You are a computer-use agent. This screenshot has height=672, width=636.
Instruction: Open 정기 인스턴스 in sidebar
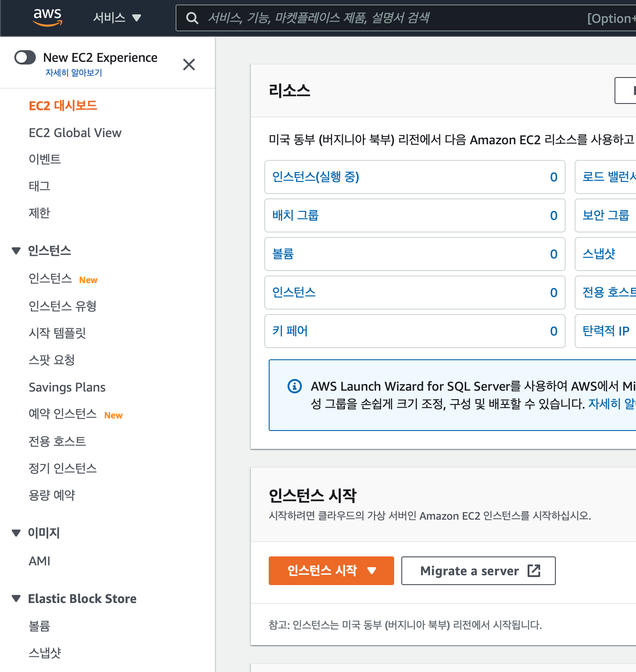63,468
